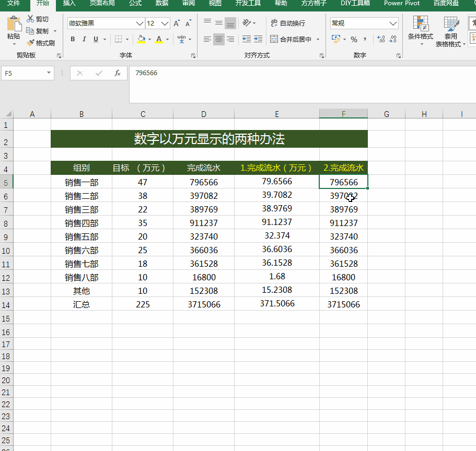The height and width of the screenshot is (451, 476).
Task: Apply comma style number format
Action: pos(365,39)
